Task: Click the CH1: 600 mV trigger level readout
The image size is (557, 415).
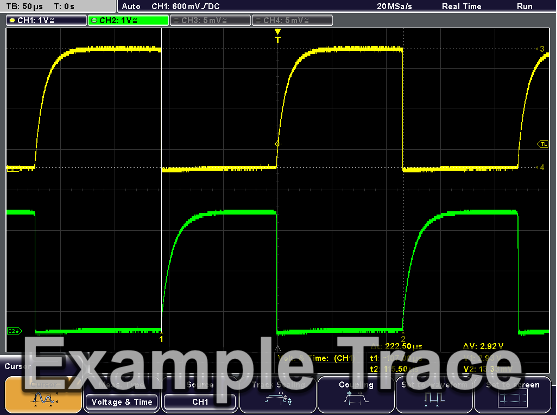Action: coord(185,6)
